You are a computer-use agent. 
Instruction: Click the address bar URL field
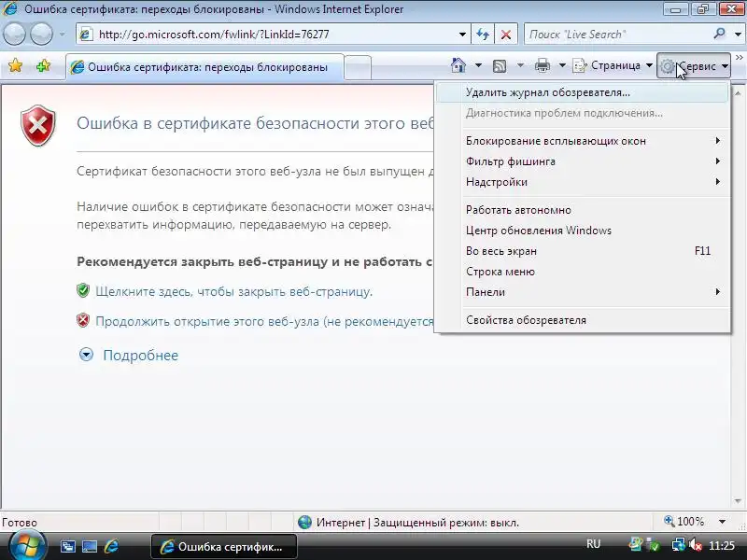pyautogui.click(x=274, y=35)
